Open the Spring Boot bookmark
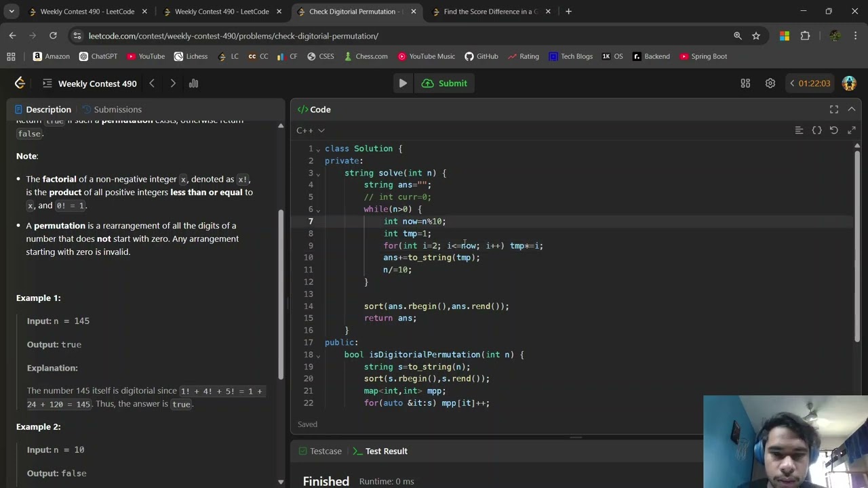Screen dimensions: 868x488 703,56
